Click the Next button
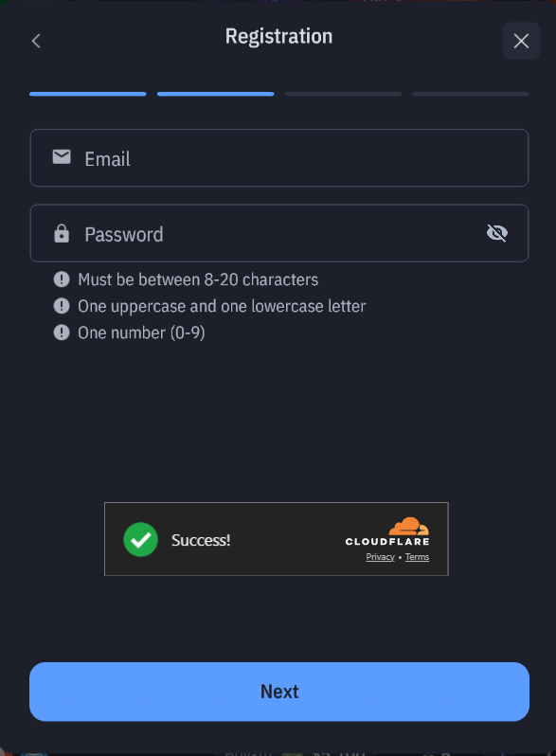Image resolution: width=556 pixels, height=756 pixels. click(x=279, y=692)
